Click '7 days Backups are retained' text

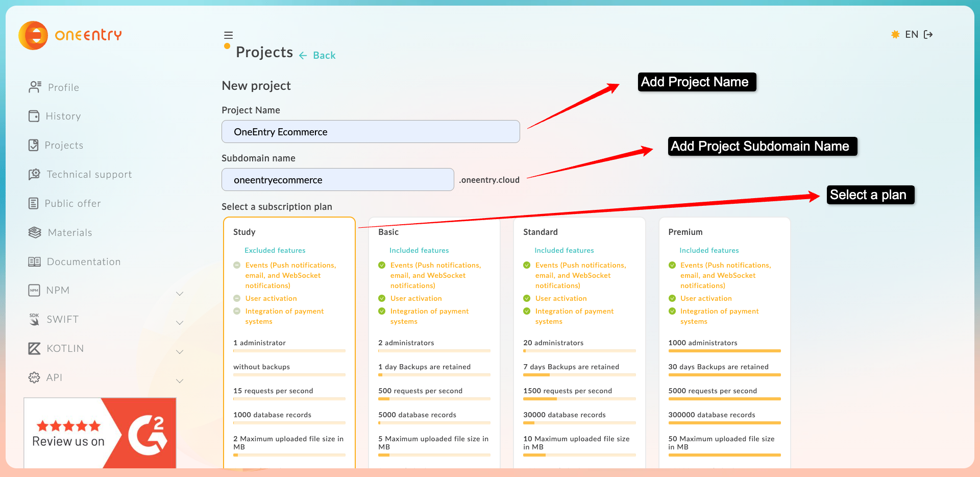point(571,367)
